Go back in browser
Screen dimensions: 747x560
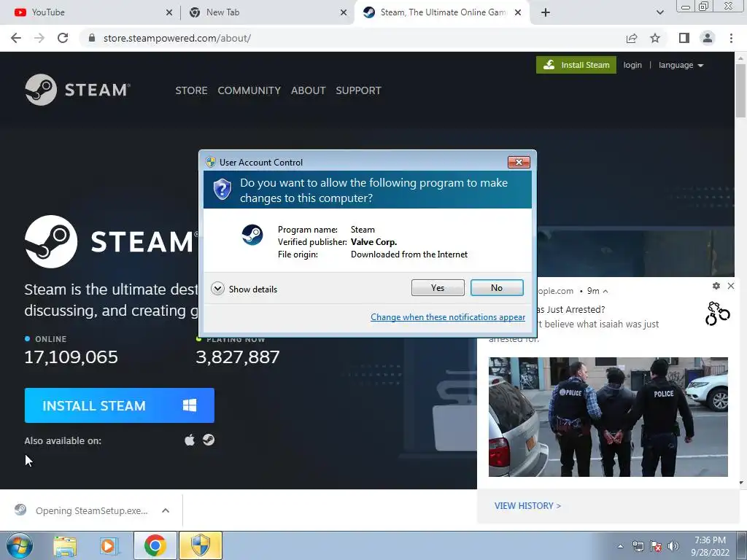pos(16,38)
